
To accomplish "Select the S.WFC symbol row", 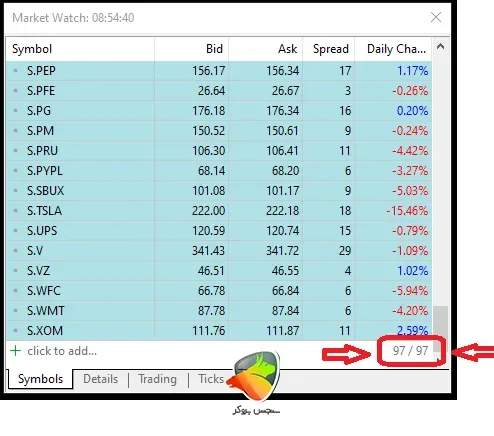I will click(x=219, y=291).
